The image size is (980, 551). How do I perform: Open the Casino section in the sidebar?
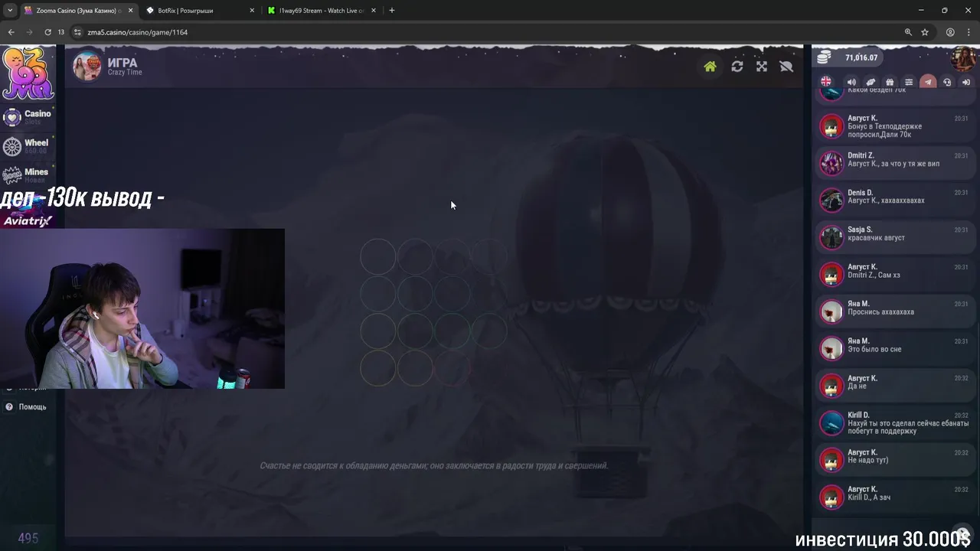28,117
